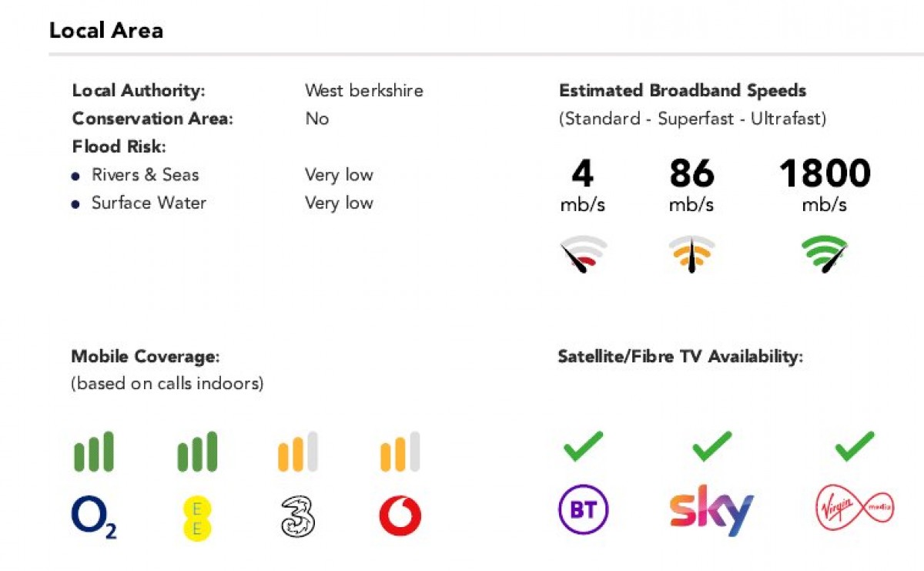The height and width of the screenshot is (571, 924).
Task: Select the Three mobile logo
Action: [x=298, y=516]
